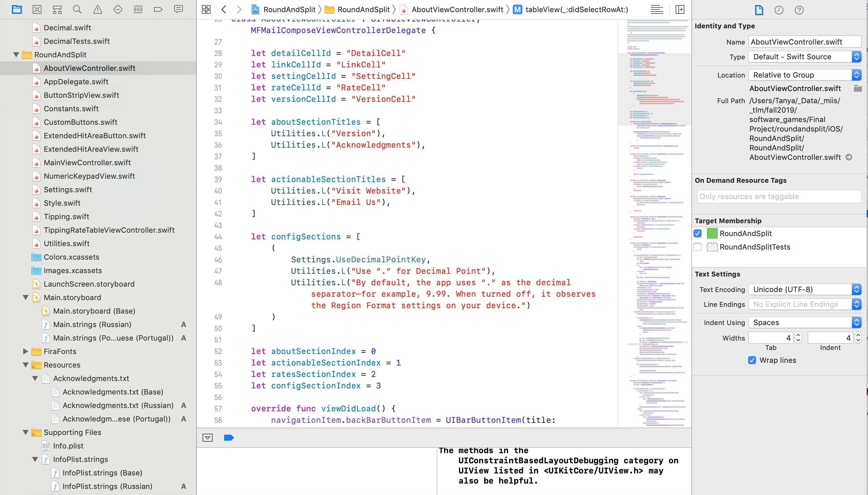Show the Report navigator speech bubble
The width and height of the screenshot is (868, 495).
(178, 9)
